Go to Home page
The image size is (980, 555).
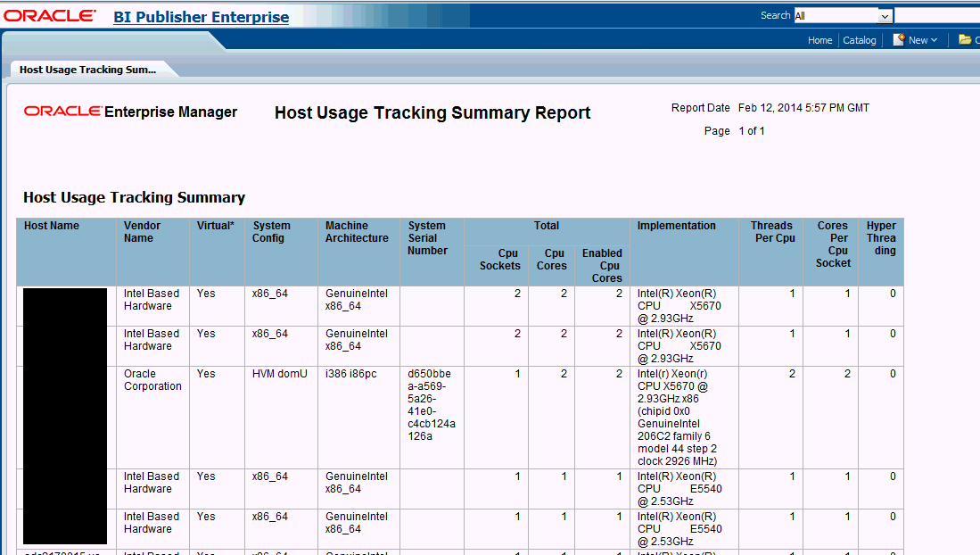click(819, 40)
